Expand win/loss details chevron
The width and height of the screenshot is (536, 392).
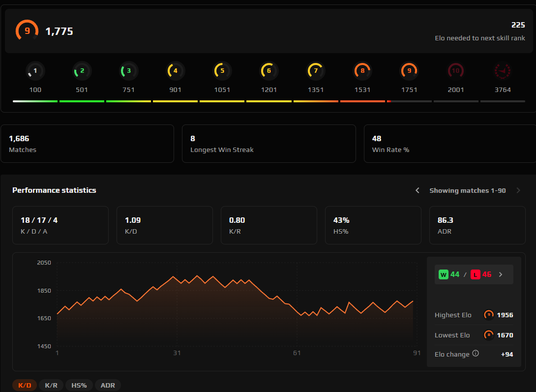click(x=501, y=274)
